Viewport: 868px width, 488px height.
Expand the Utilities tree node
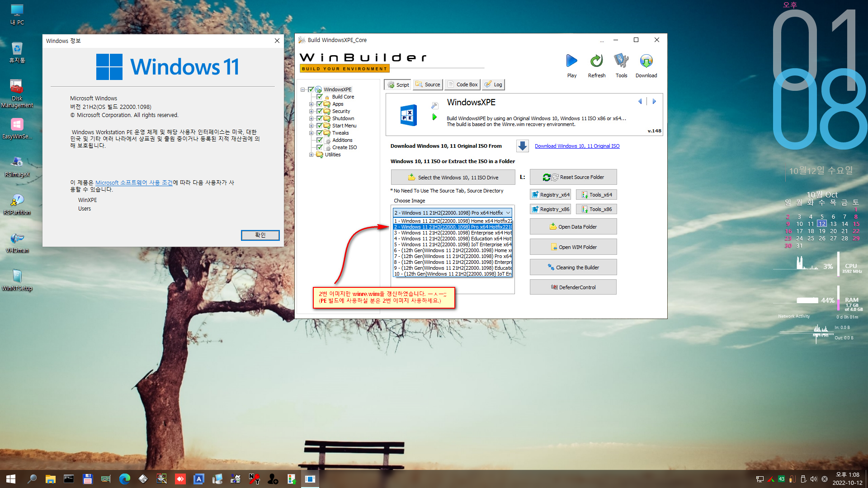click(x=311, y=155)
